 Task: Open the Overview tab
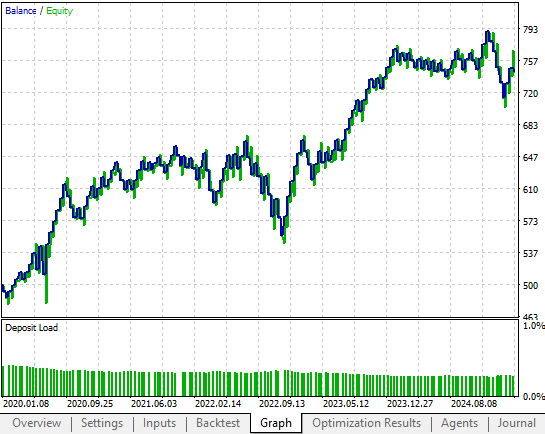coord(36,423)
